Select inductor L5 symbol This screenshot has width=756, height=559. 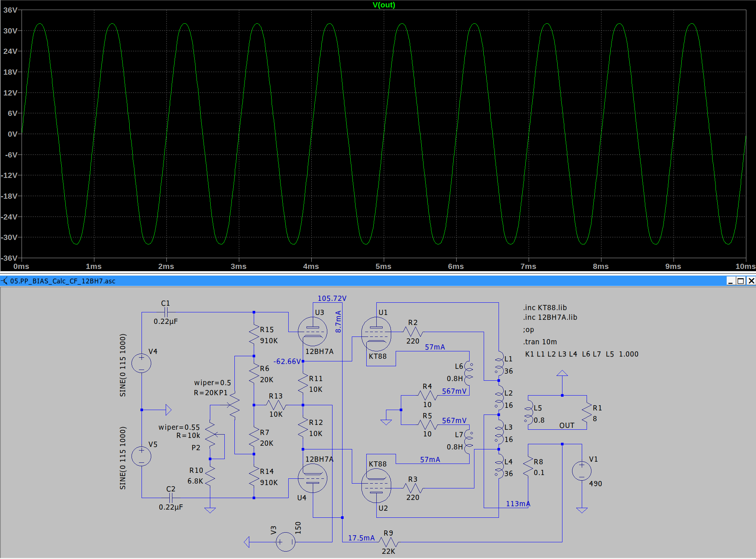(x=528, y=413)
